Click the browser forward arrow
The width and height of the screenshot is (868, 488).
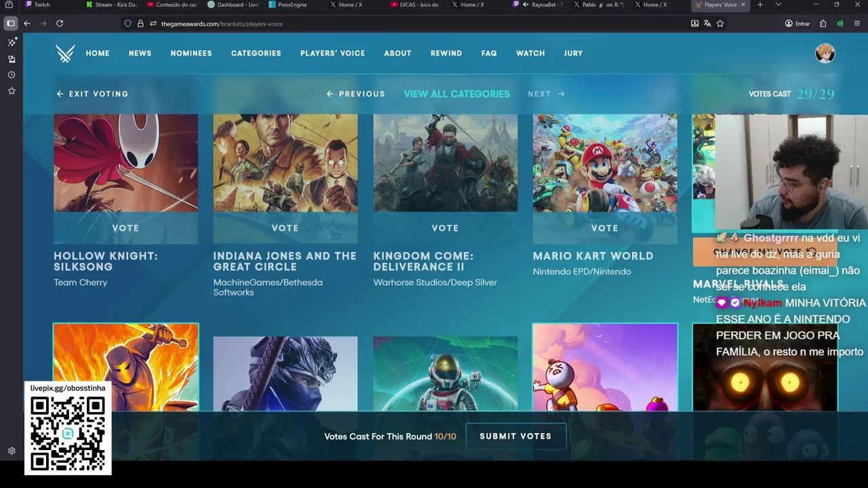[x=43, y=24]
